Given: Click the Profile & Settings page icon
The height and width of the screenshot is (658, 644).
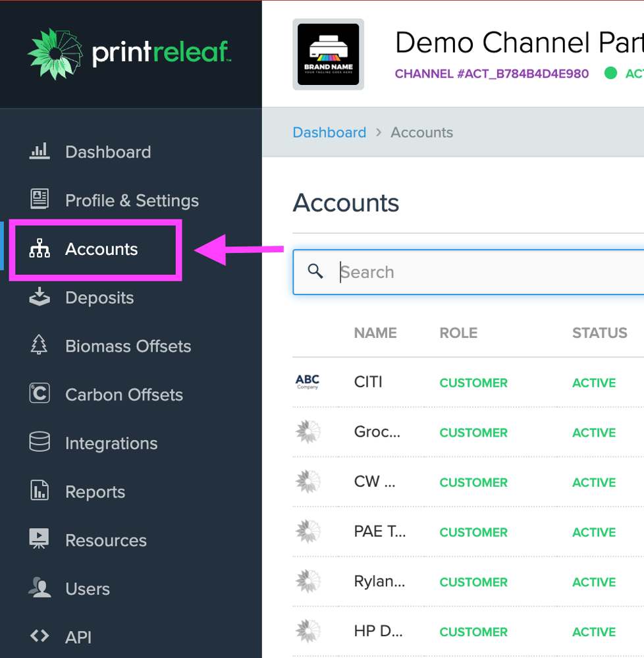Looking at the screenshot, I should click(x=40, y=199).
